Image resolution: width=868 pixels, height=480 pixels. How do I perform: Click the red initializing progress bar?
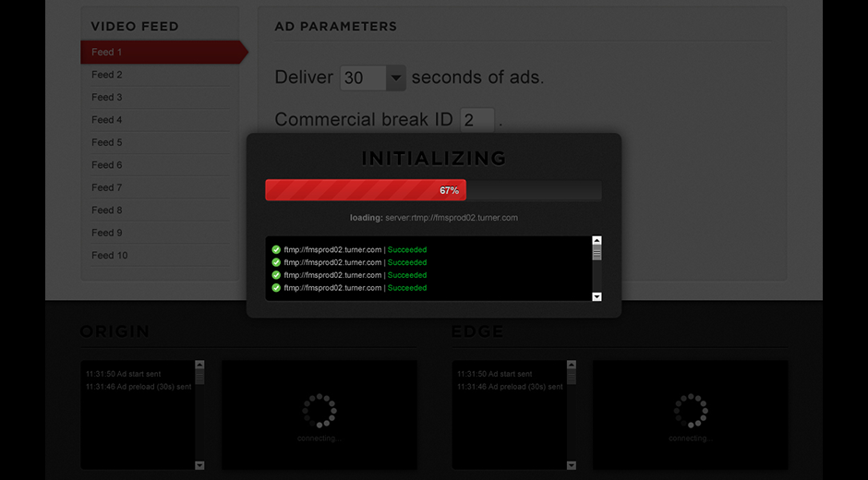pos(365,190)
